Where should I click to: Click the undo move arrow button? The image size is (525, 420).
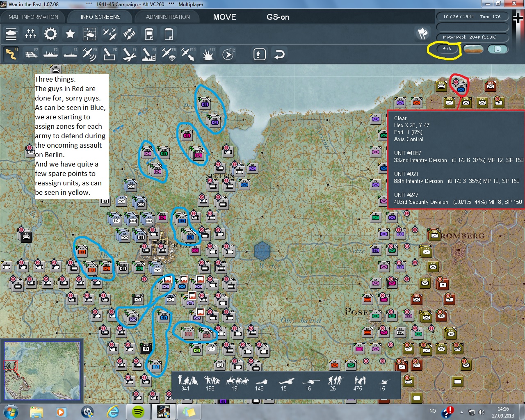click(x=279, y=54)
